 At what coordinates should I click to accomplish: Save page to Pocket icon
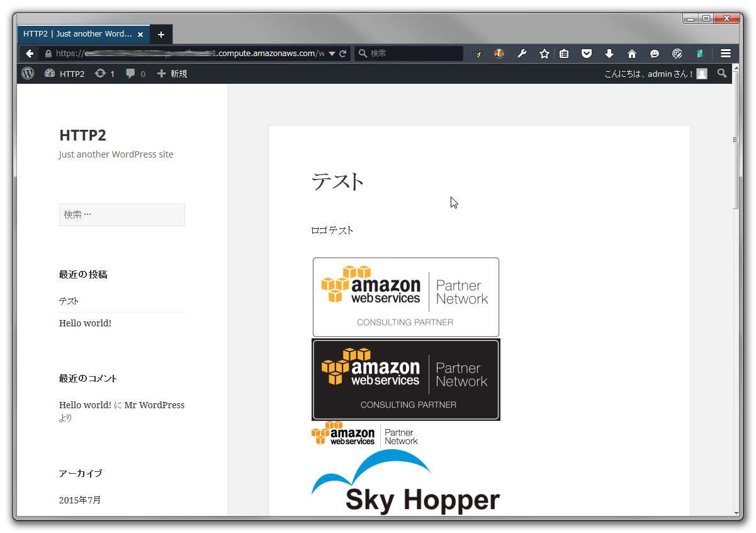(587, 54)
